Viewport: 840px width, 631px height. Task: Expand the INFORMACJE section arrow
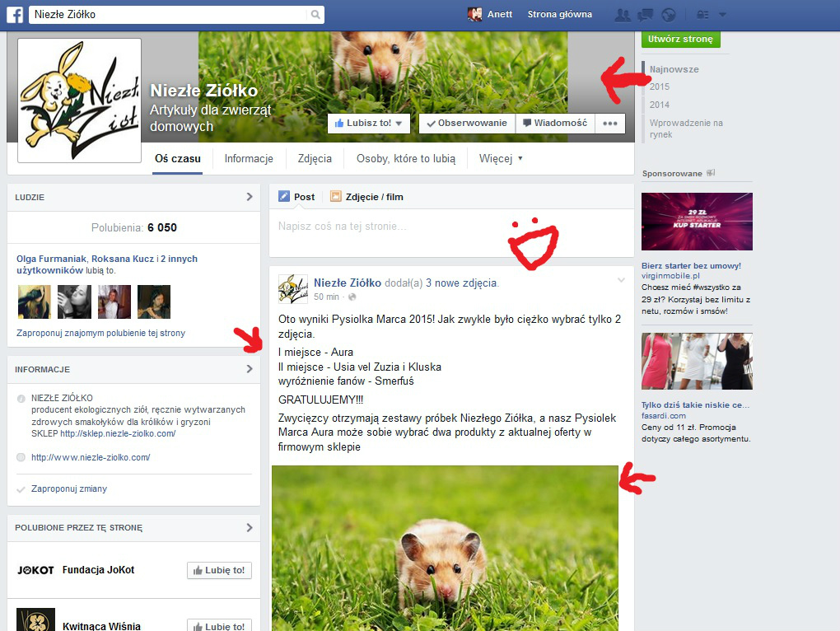(249, 369)
